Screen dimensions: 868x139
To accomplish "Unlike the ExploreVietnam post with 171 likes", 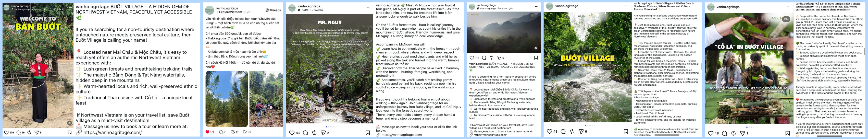I will click(208, 132).
